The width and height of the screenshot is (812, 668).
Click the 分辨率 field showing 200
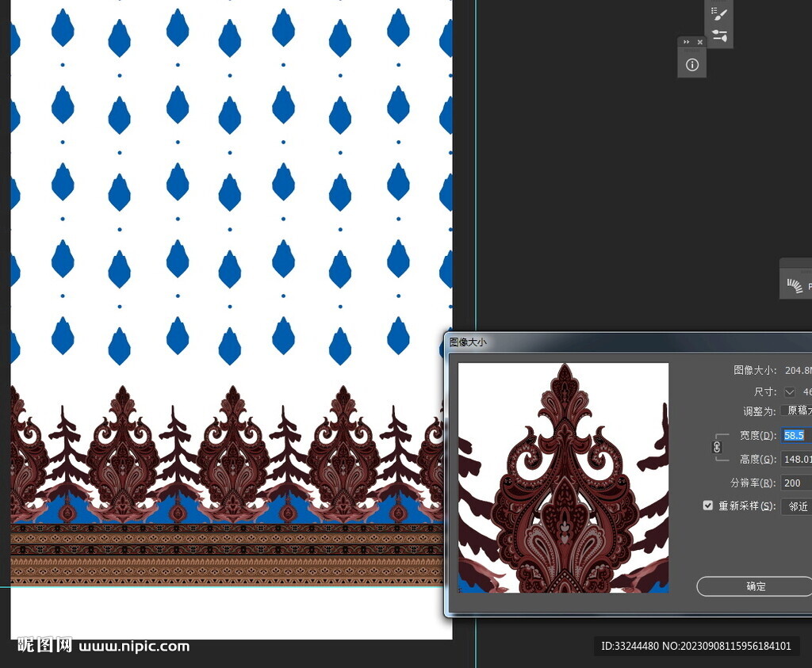[796, 483]
